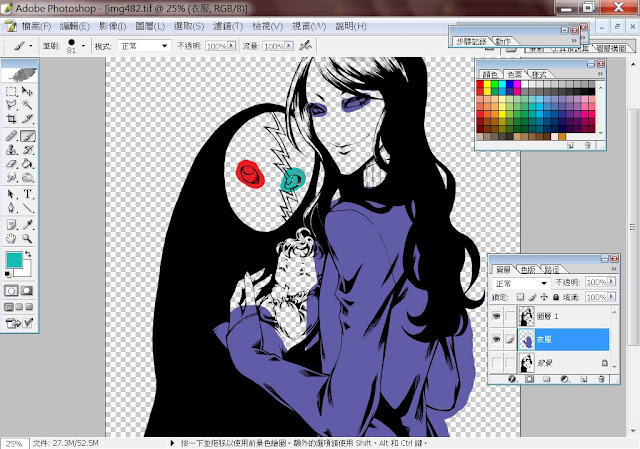Open layer opacity slider arrow

tap(611, 282)
